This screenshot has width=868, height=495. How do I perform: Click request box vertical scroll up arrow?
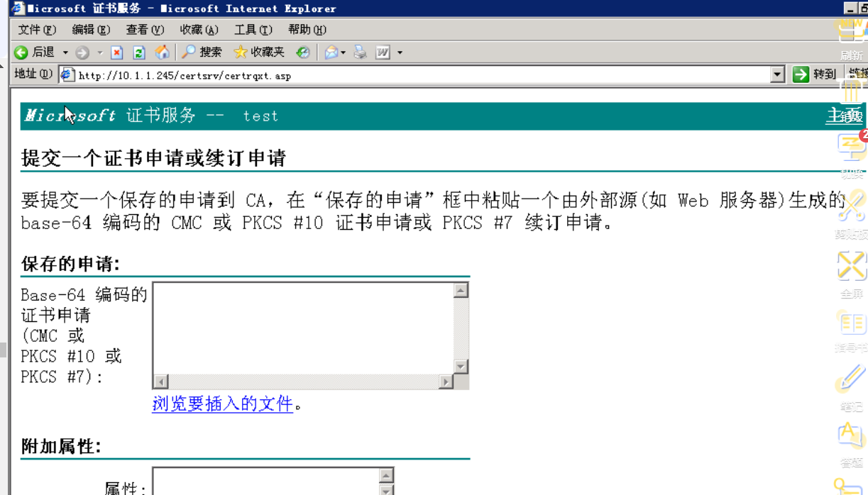(461, 290)
